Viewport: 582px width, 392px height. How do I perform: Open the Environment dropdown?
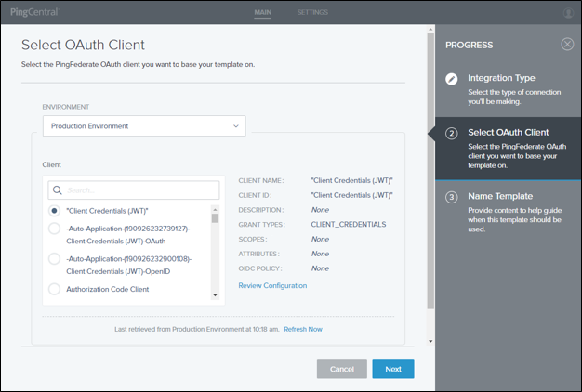click(144, 125)
